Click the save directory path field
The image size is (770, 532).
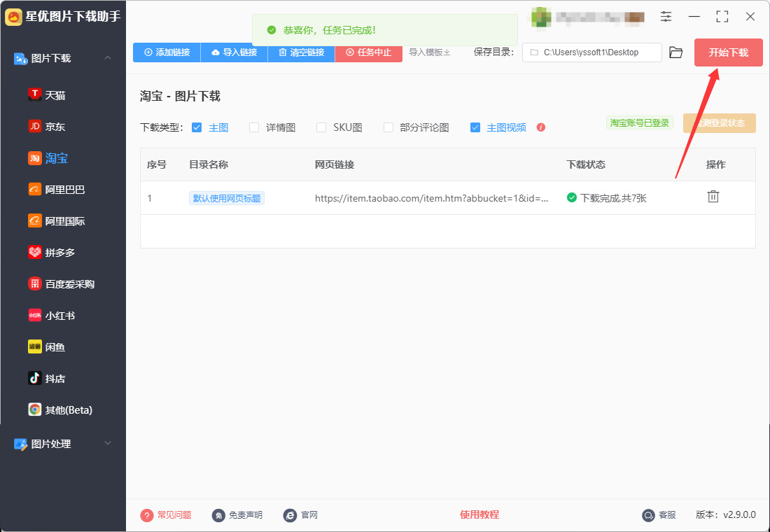pyautogui.click(x=591, y=52)
